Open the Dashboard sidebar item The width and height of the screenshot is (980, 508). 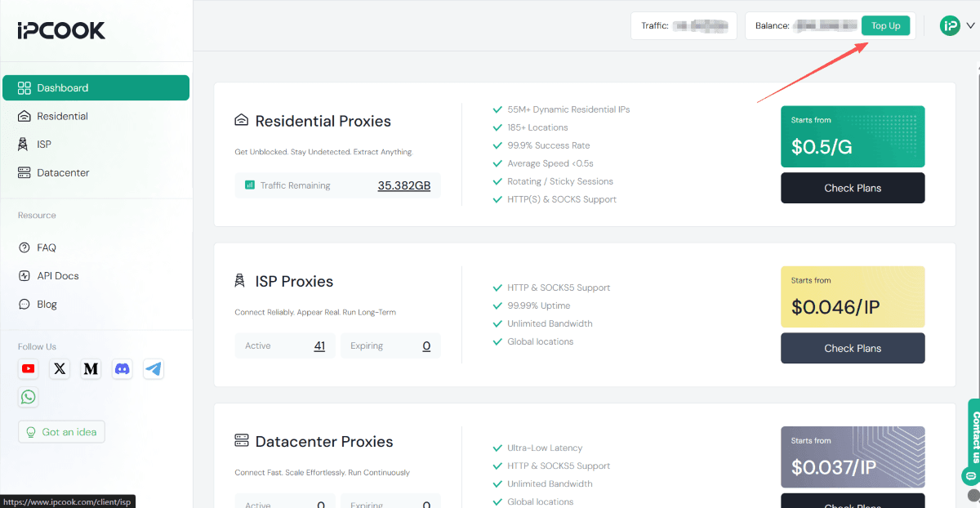click(96, 88)
